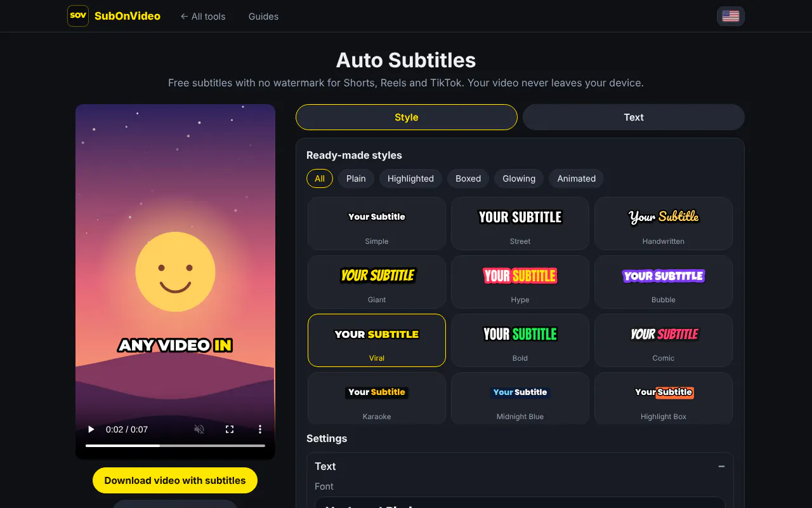812x508 pixels.
Task: Click the 'Settings' heading text
Action: coord(327,438)
